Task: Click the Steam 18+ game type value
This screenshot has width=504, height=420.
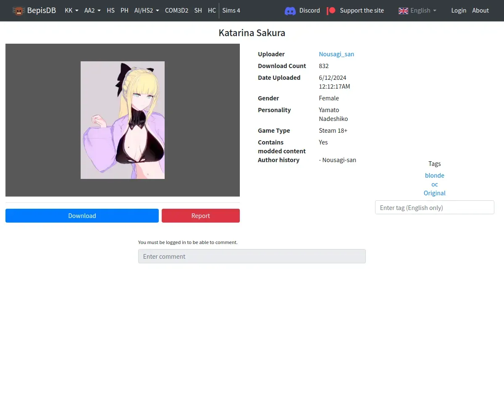Action: tap(333, 130)
